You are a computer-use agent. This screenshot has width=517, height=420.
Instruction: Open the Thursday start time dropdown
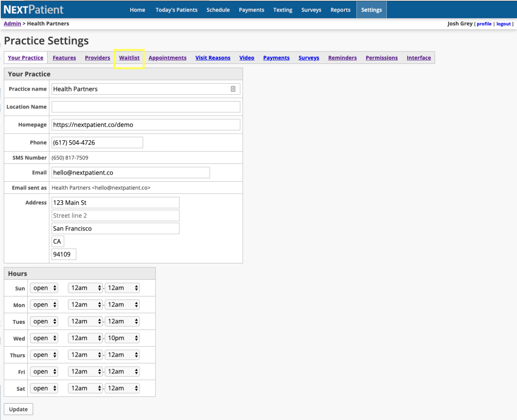coord(85,355)
